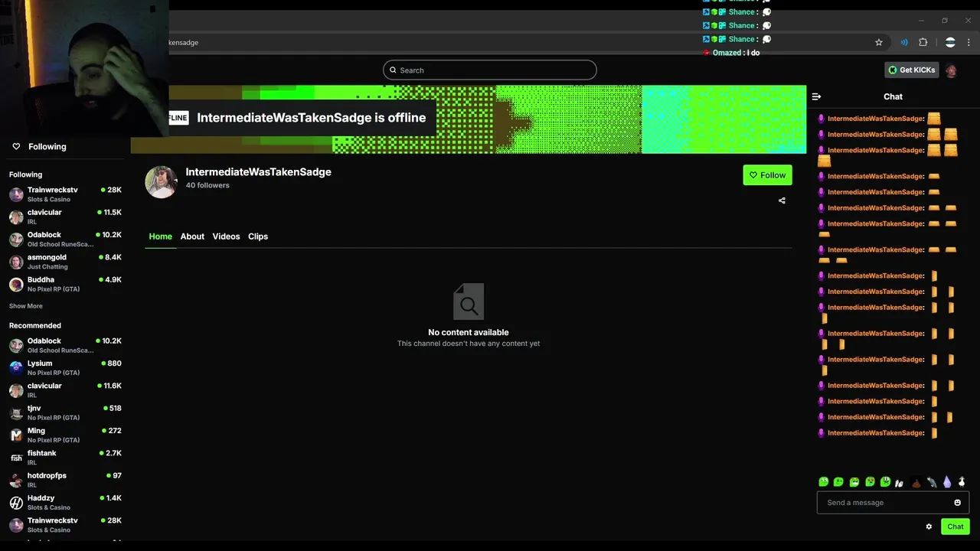The width and height of the screenshot is (980, 551).
Task: Send message with the green Chat button
Action: (x=955, y=527)
